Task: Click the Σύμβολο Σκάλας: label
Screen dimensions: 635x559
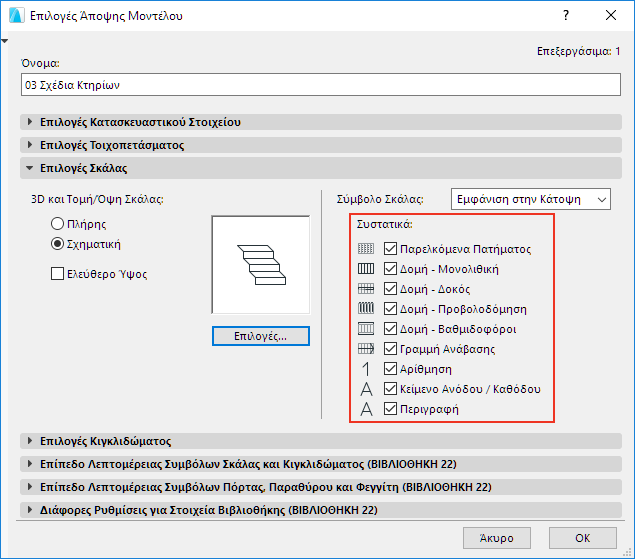Action: click(380, 199)
